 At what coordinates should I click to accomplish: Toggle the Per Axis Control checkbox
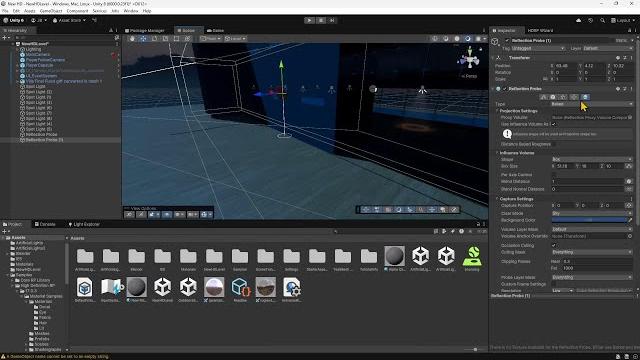(554, 175)
